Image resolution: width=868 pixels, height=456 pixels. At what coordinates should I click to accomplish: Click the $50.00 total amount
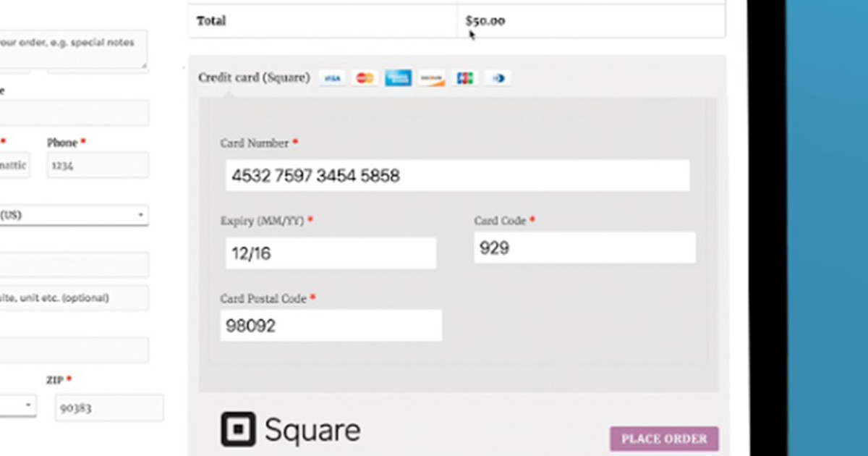(x=485, y=21)
